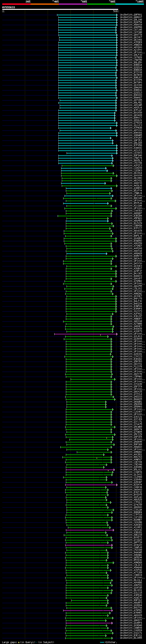Select the UniRef100_Q9SQJ1 hit name
146x644 pixels.
click(131, 120)
